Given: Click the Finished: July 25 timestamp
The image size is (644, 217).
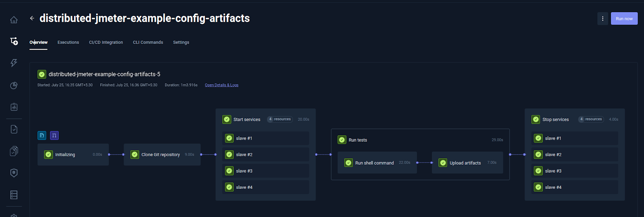Looking at the screenshot, I should pos(128,85).
